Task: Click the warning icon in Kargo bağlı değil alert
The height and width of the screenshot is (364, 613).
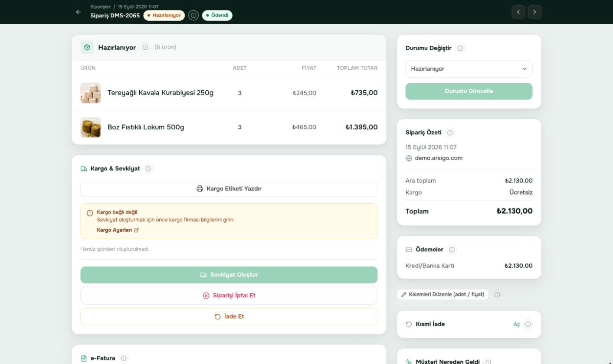Action: [x=90, y=213]
